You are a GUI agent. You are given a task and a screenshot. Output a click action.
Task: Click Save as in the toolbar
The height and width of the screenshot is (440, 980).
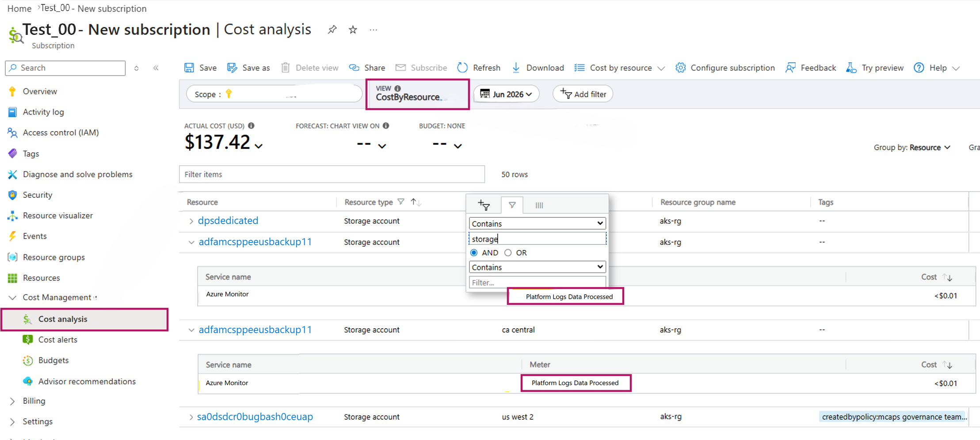248,68
